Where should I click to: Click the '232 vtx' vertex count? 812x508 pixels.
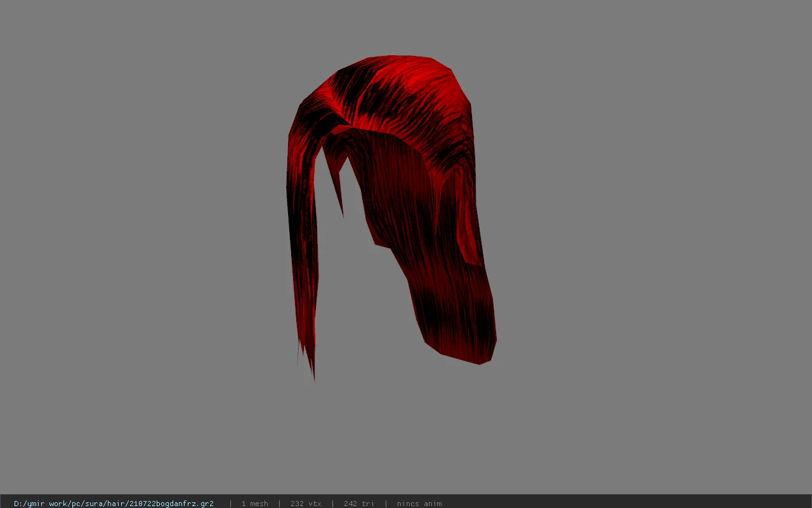pyautogui.click(x=306, y=504)
